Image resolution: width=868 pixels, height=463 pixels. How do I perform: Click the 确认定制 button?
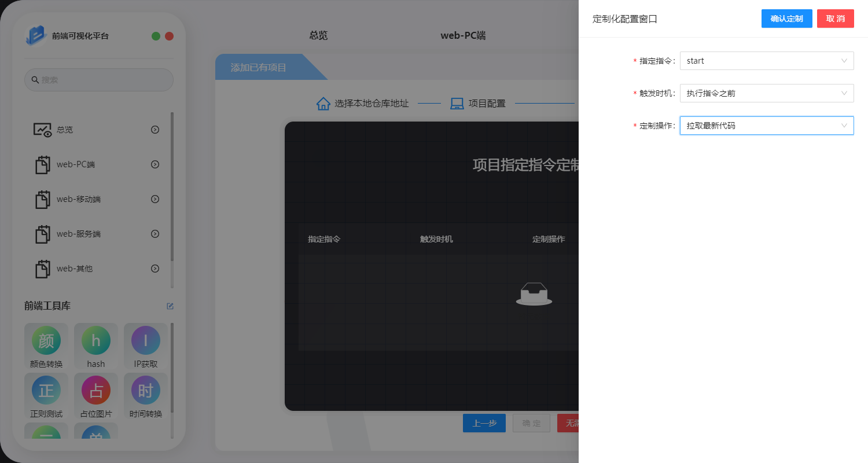pos(787,19)
